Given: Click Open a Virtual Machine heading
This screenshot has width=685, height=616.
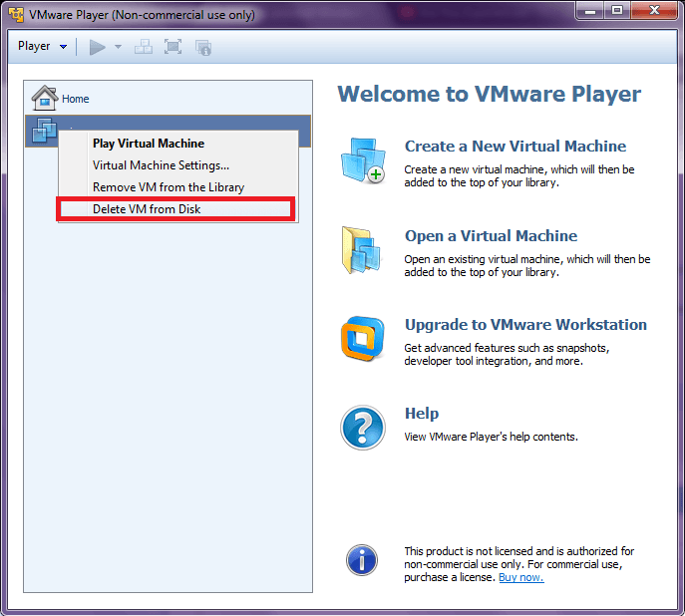Looking at the screenshot, I should (x=491, y=236).
